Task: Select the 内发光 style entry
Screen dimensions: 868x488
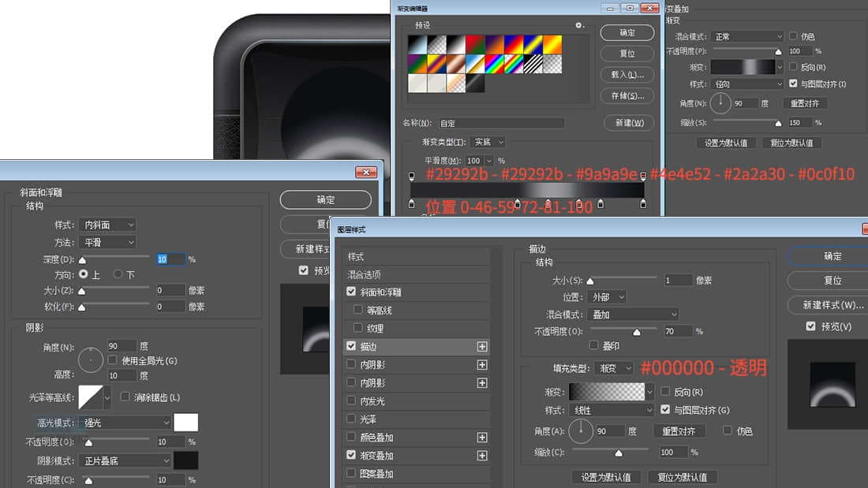Action: [416, 401]
